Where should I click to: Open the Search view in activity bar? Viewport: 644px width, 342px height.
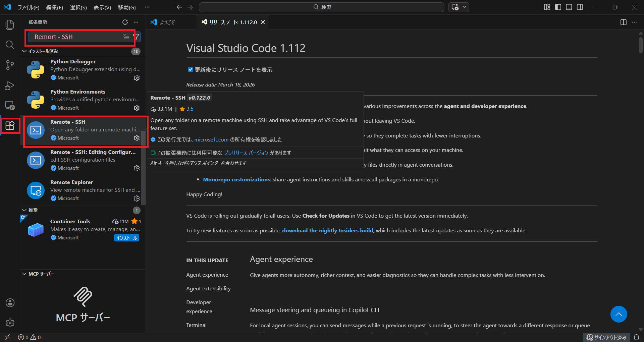tap(10, 45)
